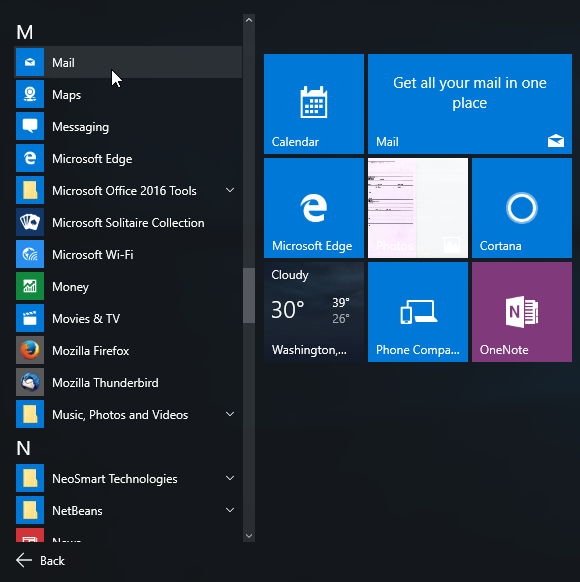Open the Calendar tile
The width and height of the screenshot is (580, 582).
tap(314, 104)
